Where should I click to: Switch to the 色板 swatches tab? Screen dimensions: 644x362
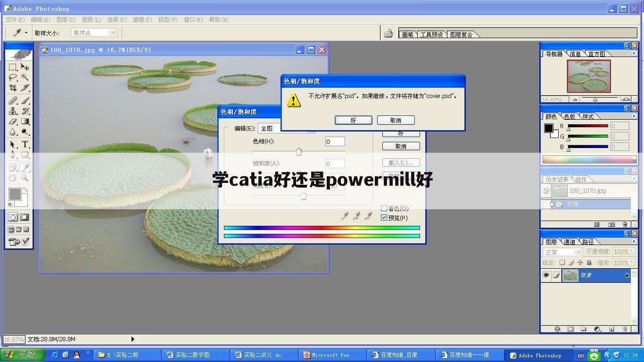[x=570, y=116]
